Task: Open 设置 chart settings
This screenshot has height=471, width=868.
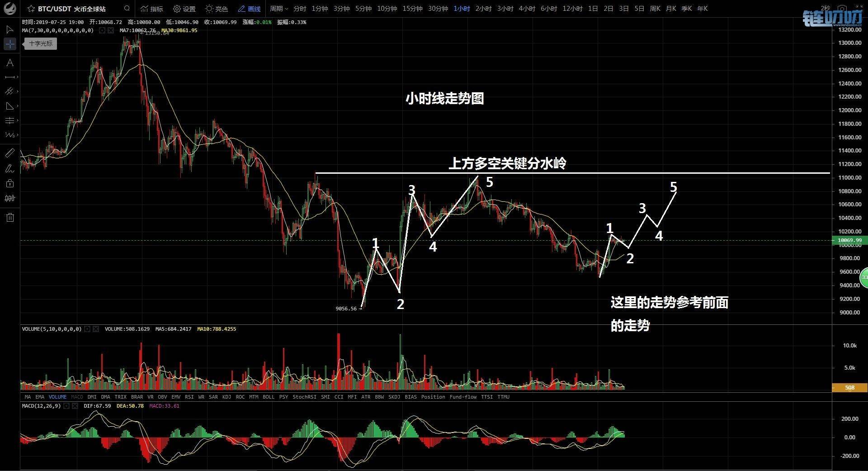Action: (184, 9)
